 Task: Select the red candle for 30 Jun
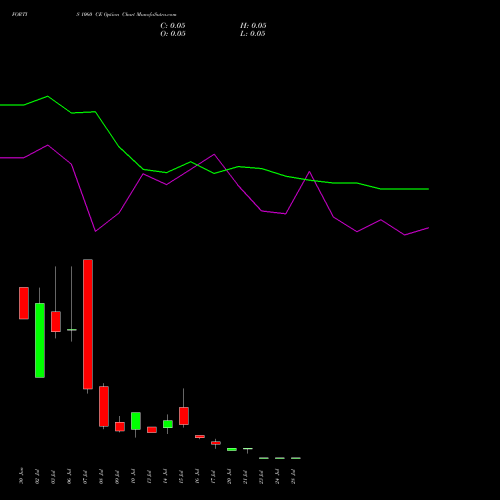pos(24,303)
